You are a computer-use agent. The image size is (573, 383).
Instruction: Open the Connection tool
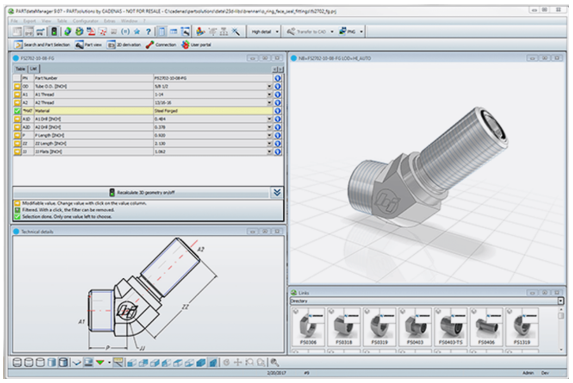[161, 45]
